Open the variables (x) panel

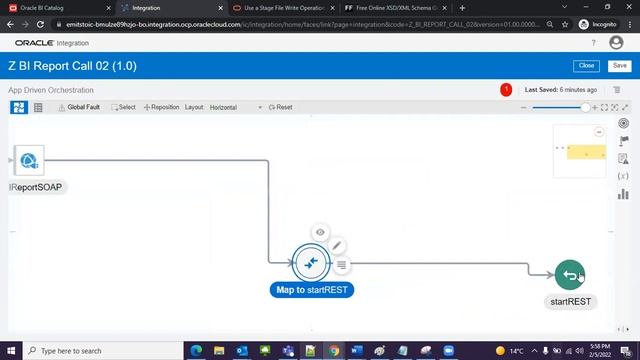623,176
